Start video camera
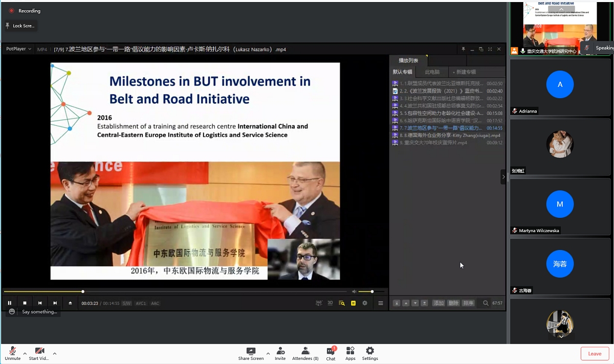The image size is (614, 364). pyautogui.click(x=39, y=353)
